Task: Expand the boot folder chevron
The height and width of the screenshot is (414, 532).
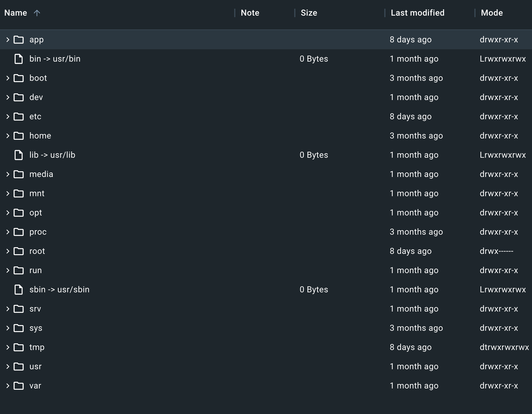Action: [8, 78]
